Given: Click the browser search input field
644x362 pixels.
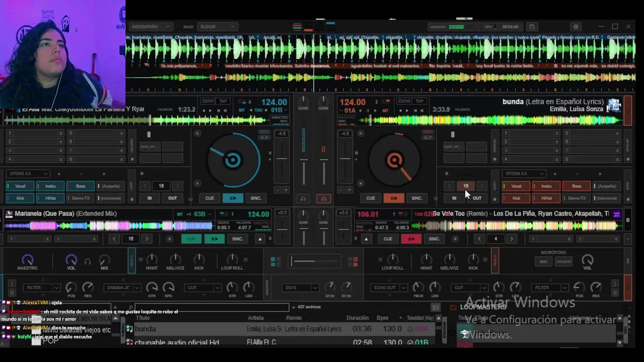Looking at the screenshot, I should click(211, 307).
